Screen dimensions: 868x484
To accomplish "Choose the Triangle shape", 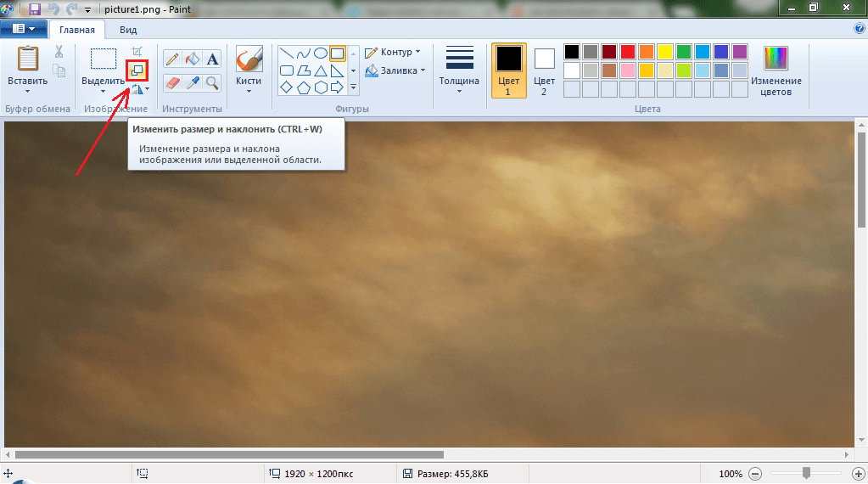I will [x=321, y=70].
